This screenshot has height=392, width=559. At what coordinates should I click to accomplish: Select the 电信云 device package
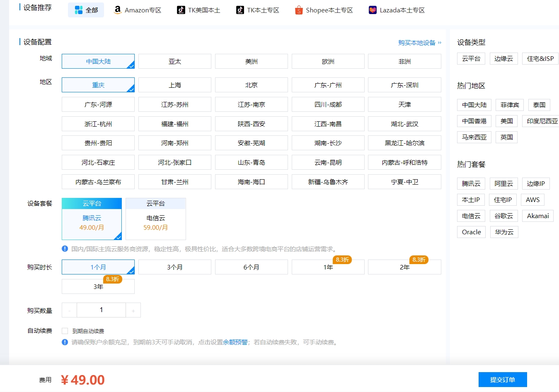(155, 219)
